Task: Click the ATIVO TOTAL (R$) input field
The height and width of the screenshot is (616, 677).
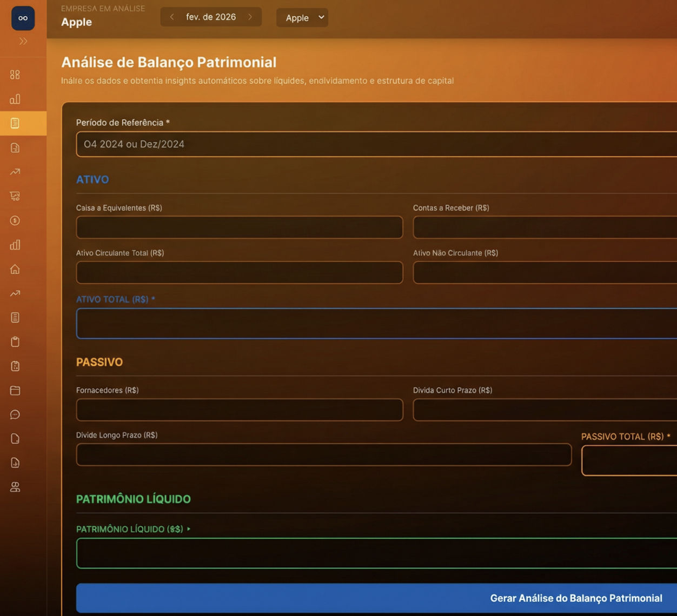Action: tap(376, 324)
